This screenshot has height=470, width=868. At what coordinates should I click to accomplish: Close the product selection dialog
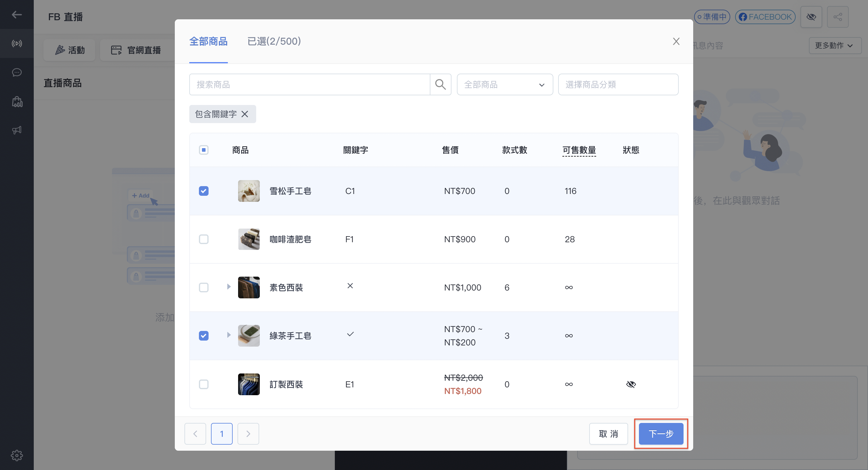click(x=676, y=41)
